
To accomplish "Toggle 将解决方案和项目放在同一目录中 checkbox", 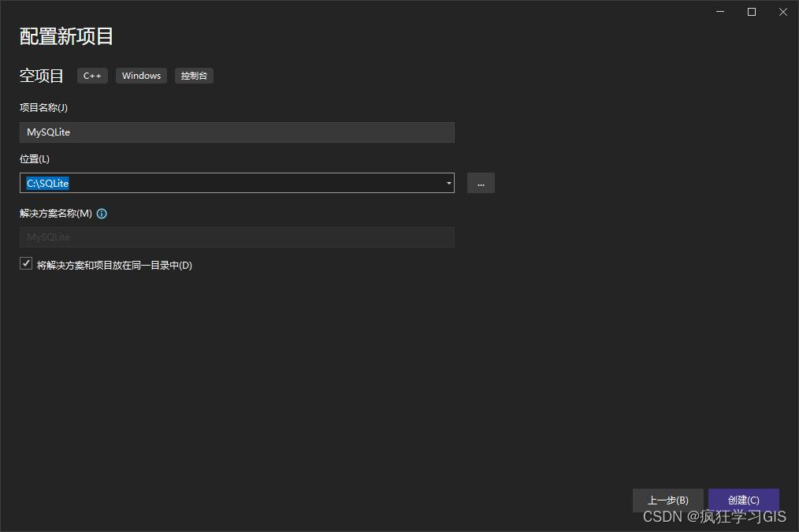I will 26,263.
